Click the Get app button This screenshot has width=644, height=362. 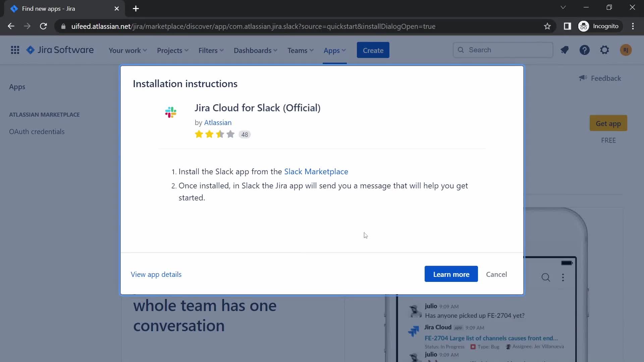click(608, 123)
